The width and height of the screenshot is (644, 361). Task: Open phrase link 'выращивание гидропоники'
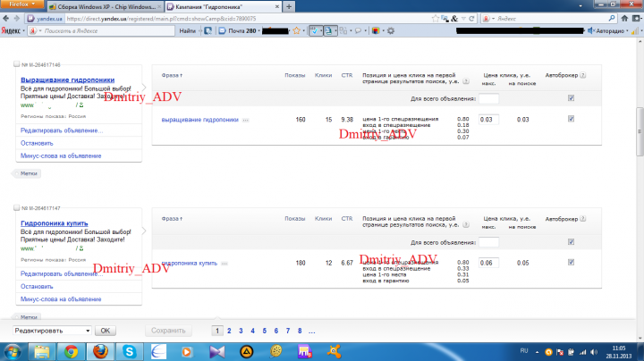(199, 120)
